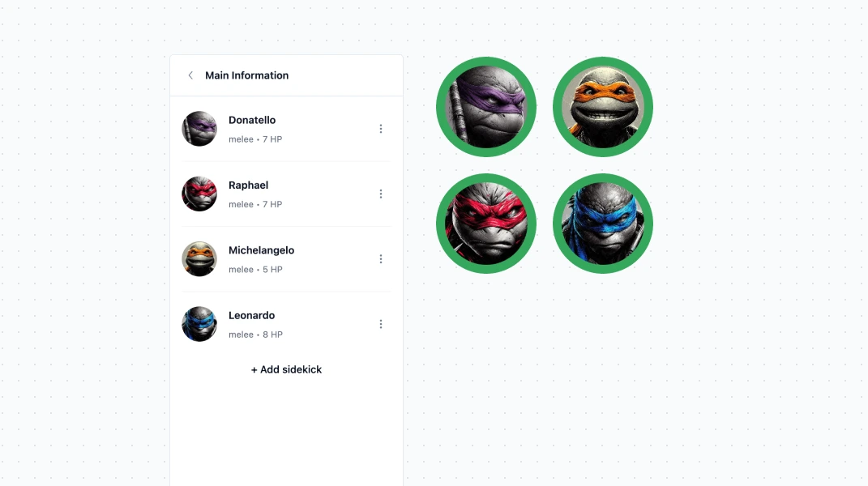868x486 pixels.
Task: Select the large orange-masked turtle token
Action: pos(603,107)
